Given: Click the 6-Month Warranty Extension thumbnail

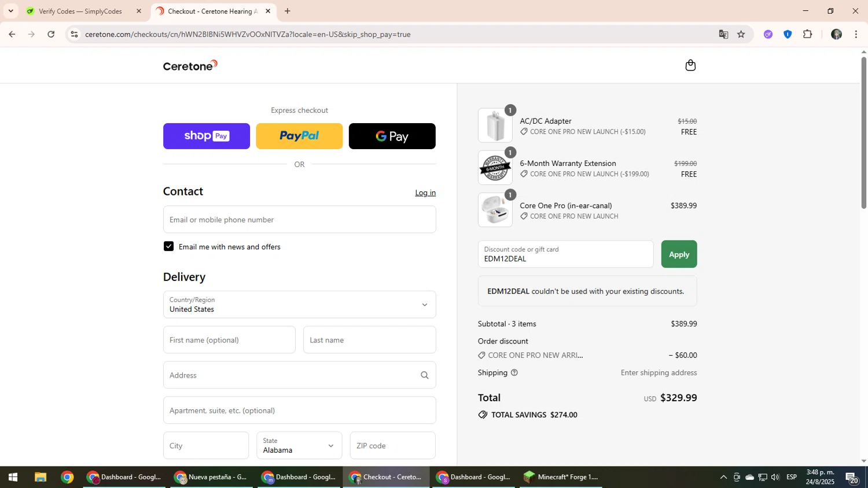Looking at the screenshot, I should (x=495, y=168).
